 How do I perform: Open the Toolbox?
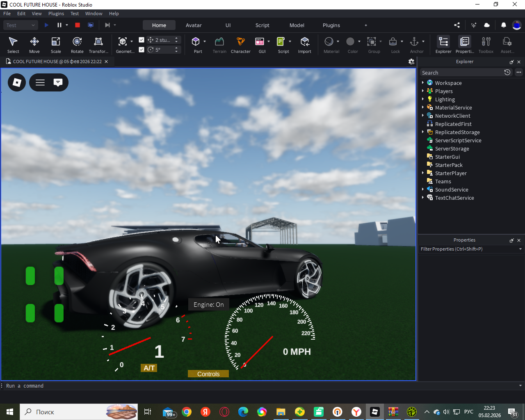[486, 45]
